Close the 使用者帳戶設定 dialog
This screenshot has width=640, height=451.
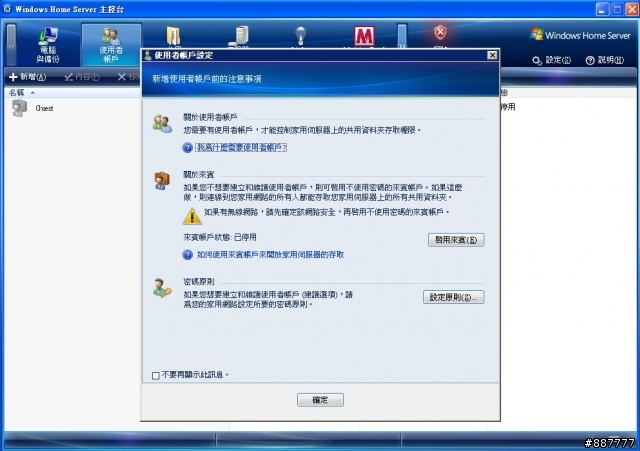pos(492,55)
